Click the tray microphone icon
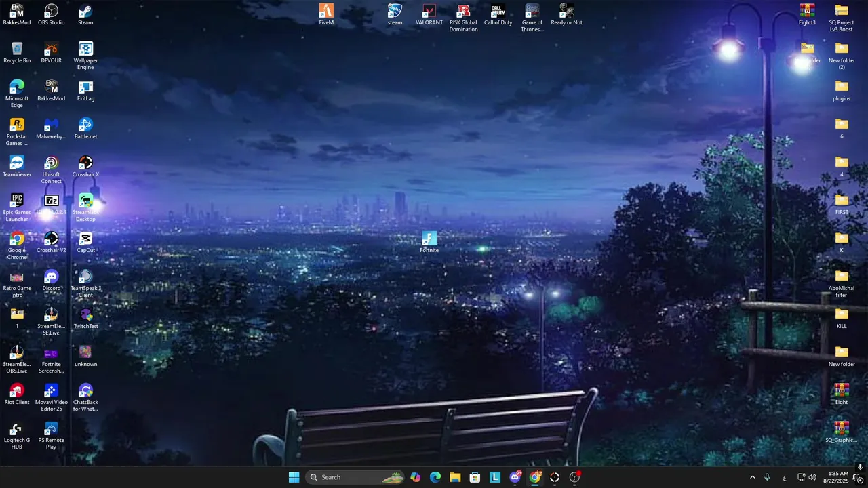868x488 pixels. (767, 477)
